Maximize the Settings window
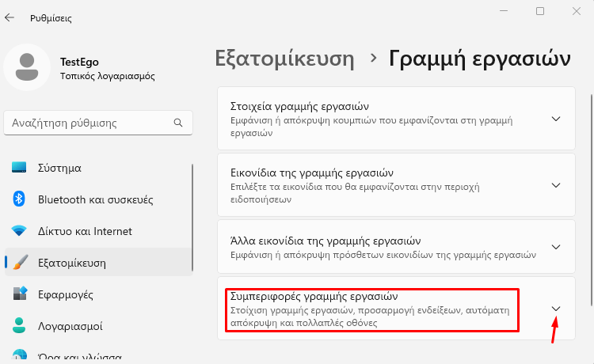Screen dimensions: 594x364 540,11
